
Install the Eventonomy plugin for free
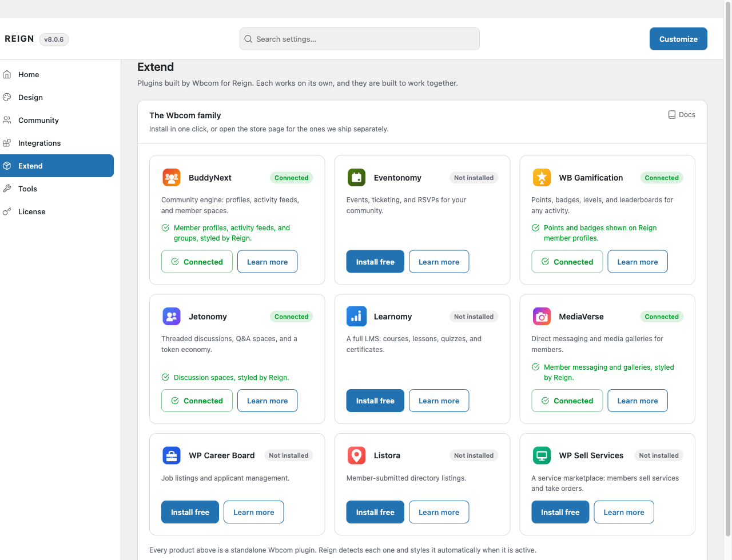click(375, 262)
